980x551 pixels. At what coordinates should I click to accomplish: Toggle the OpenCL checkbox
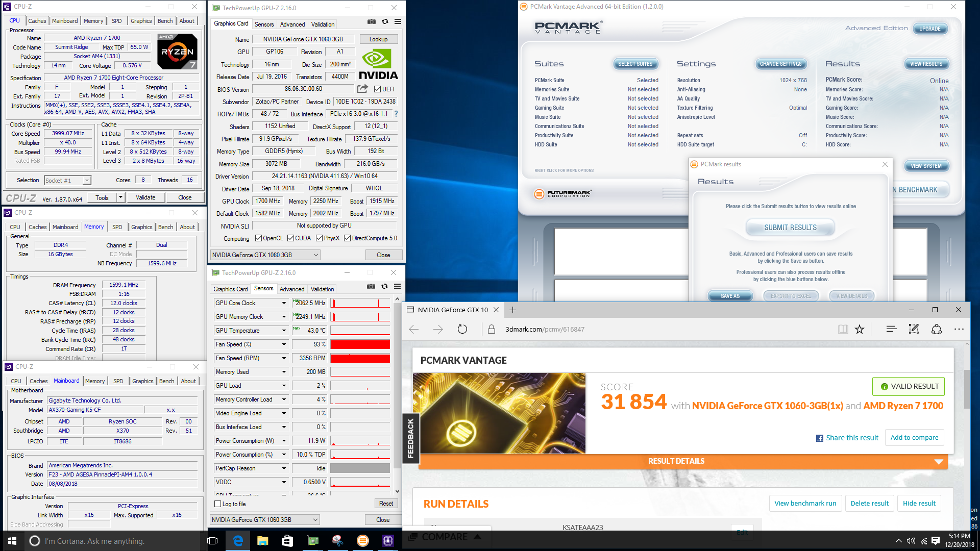(259, 238)
